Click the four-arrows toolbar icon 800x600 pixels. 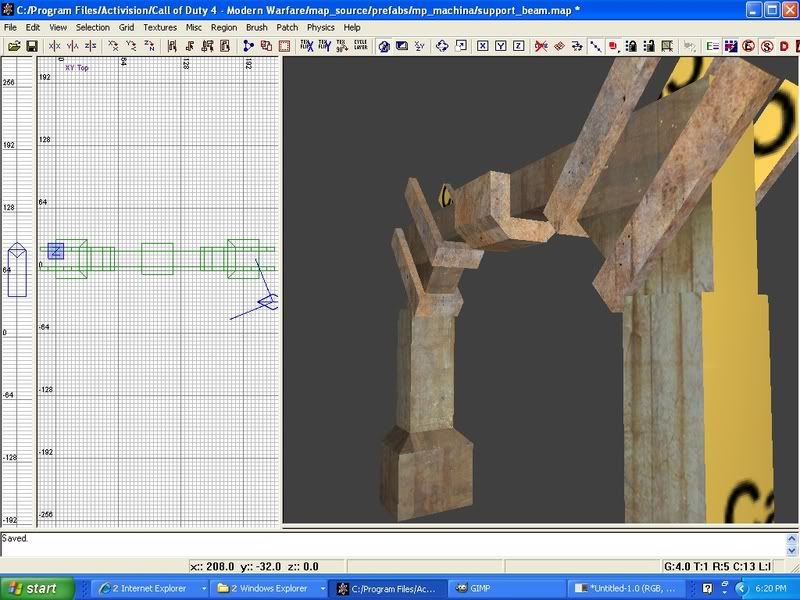[x=442, y=46]
